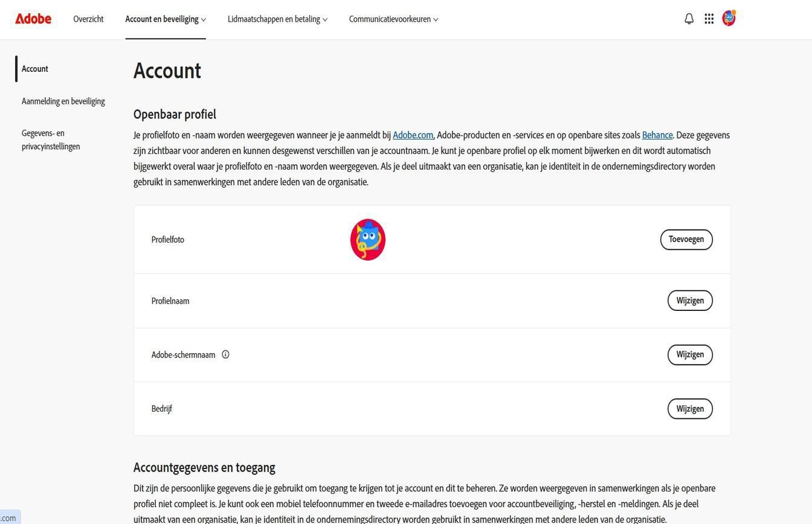Click Wijzigen next to Bedrijf
Viewport: 812px width, 524px height.
689,409
